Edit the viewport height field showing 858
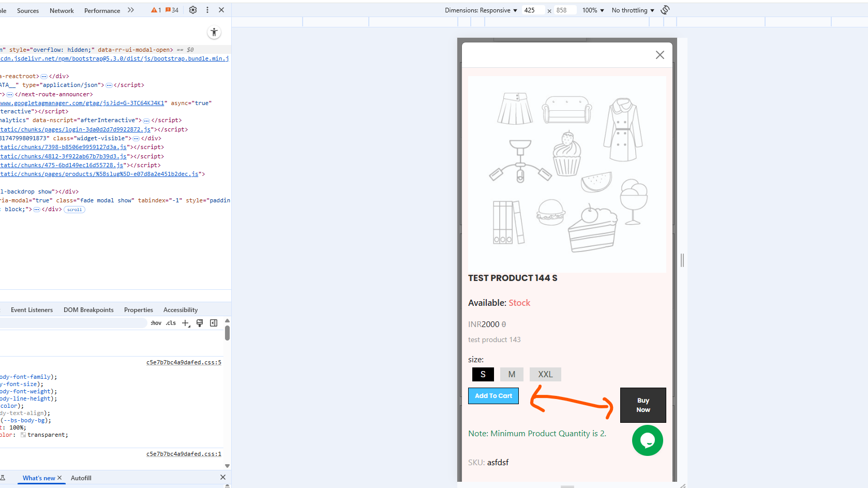868x488 pixels. 565,10
